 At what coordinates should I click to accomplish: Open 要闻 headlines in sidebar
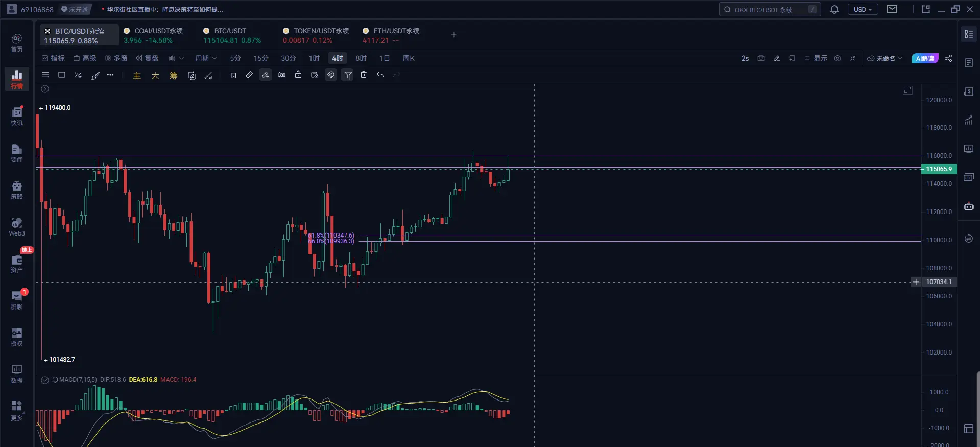[17, 153]
